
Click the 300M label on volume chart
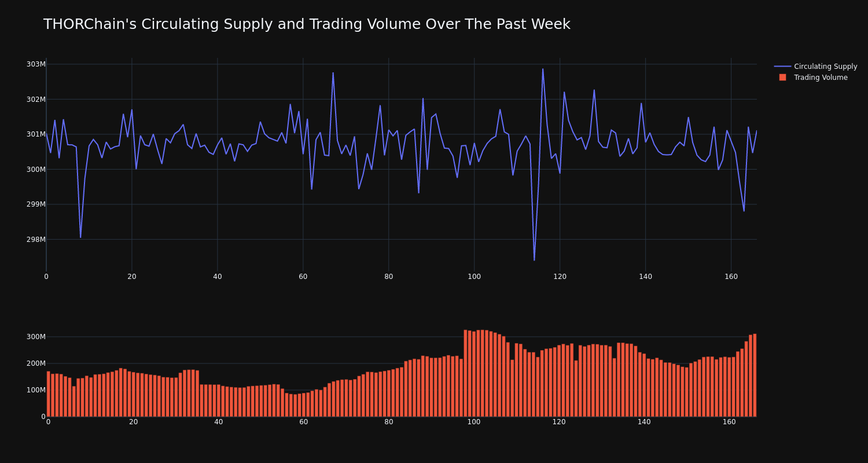(x=36, y=337)
